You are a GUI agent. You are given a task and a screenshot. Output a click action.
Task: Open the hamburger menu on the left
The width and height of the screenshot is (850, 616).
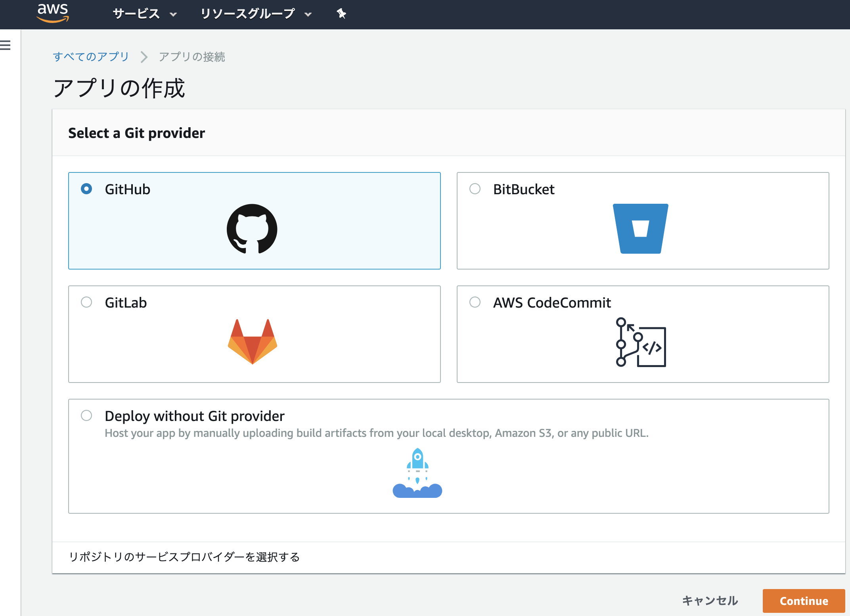pos(5,45)
